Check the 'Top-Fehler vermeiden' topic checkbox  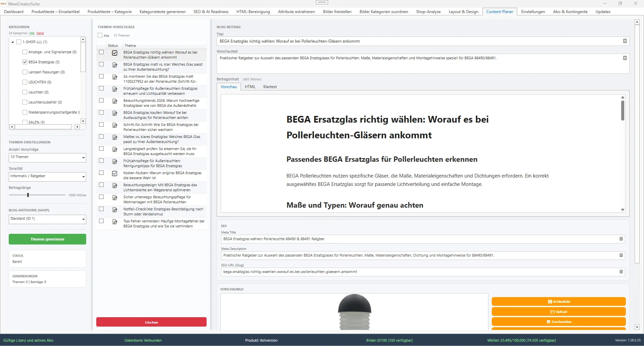(101, 221)
